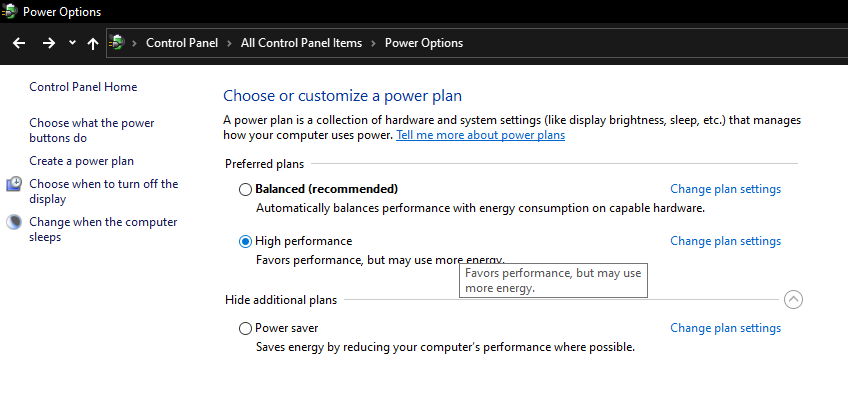Open Create a power plan link

point(81,161)
